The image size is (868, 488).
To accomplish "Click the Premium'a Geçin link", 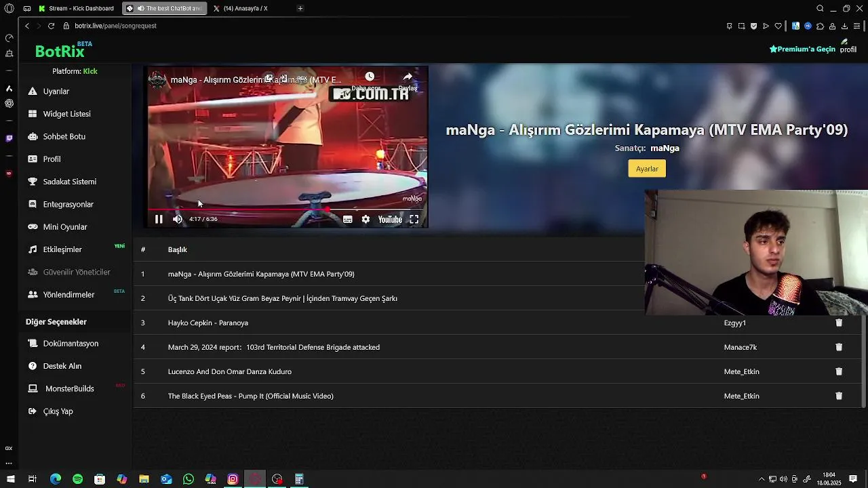I will (802, 49).
